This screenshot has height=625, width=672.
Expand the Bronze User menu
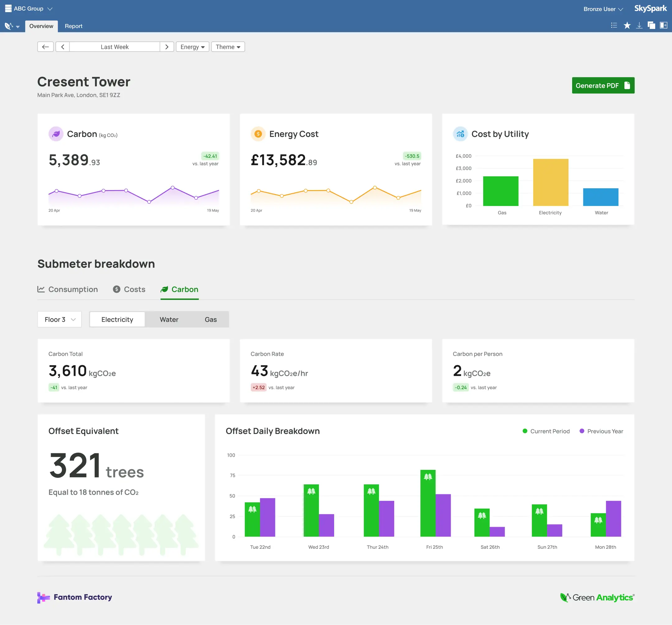602,9
